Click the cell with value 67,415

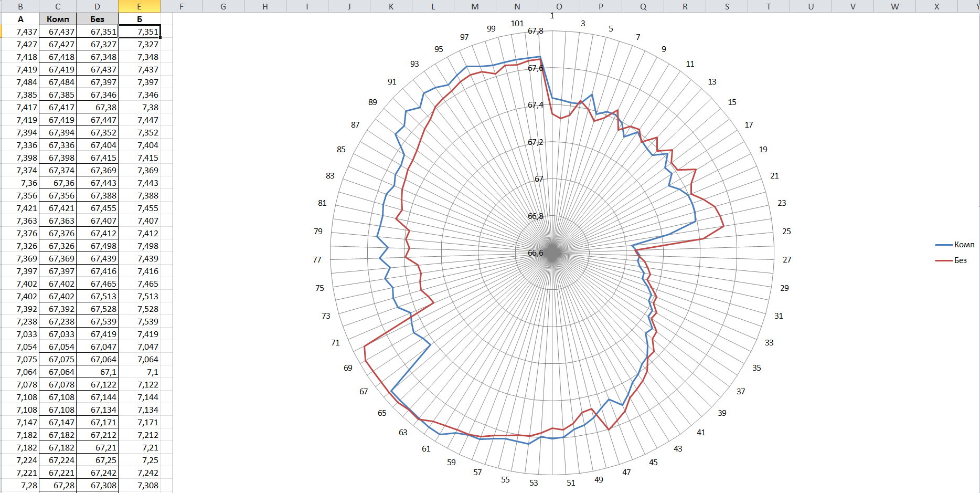coord(98,158)
